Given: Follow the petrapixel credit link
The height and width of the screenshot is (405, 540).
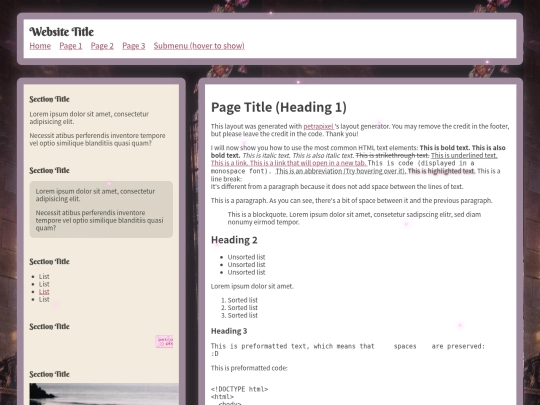Looking at the screenshot, I should (318, 126).
